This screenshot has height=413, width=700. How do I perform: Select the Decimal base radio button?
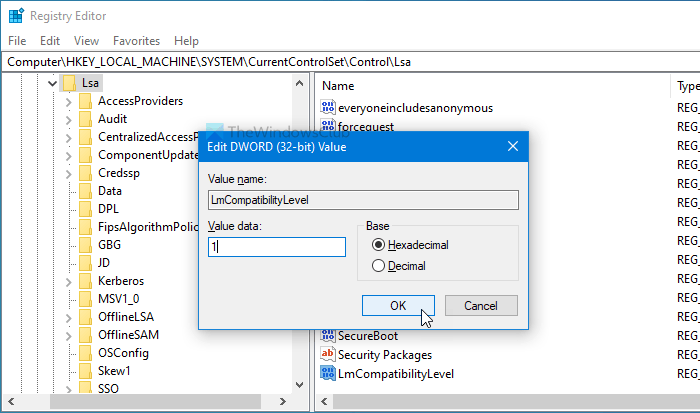click(378, 266)
